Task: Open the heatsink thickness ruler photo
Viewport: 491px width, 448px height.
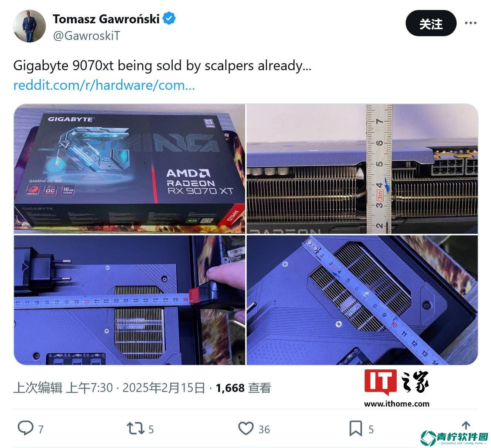Action: [362, 169]
